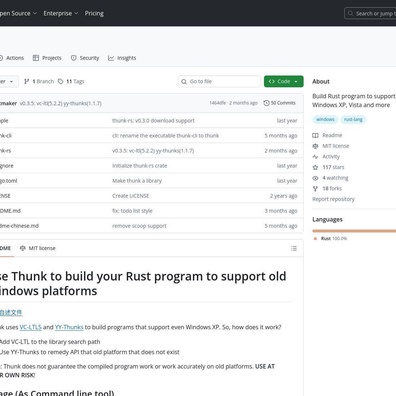The image size is (396, 396).
Task: Open commit hash 1464dfe
Action: pos(217,103)
